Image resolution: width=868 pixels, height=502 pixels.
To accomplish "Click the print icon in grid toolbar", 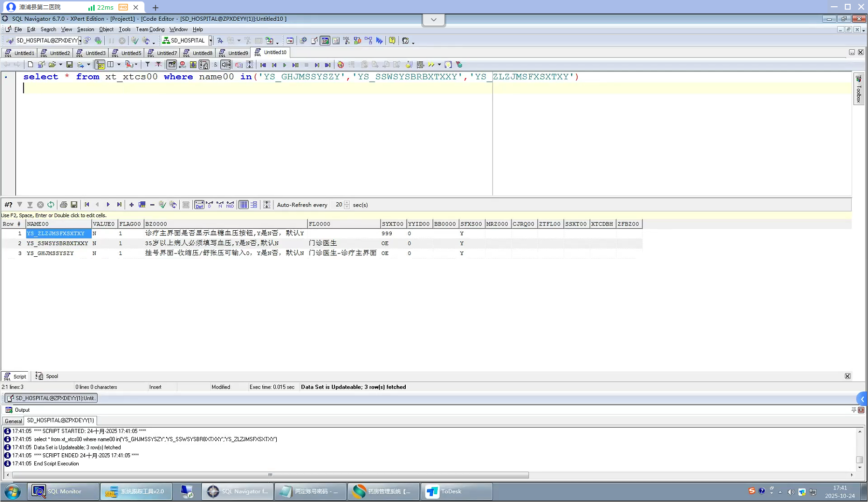I will pyautogui.click(x=63, y=205).
